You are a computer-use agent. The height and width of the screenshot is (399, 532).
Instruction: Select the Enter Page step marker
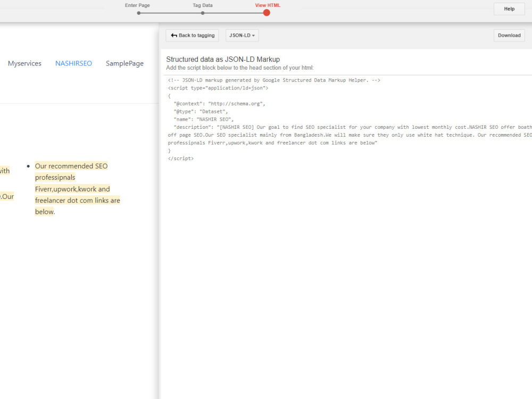[139, 13]
